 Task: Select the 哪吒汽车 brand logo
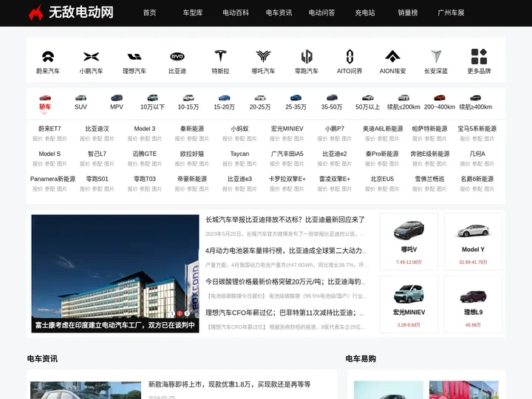click(x=263, y=56)
